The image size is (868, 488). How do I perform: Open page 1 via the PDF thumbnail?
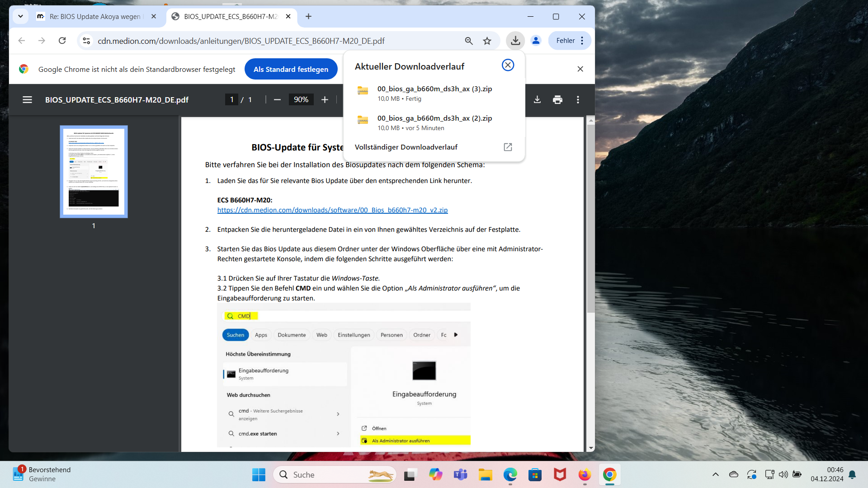coord(94,171)
